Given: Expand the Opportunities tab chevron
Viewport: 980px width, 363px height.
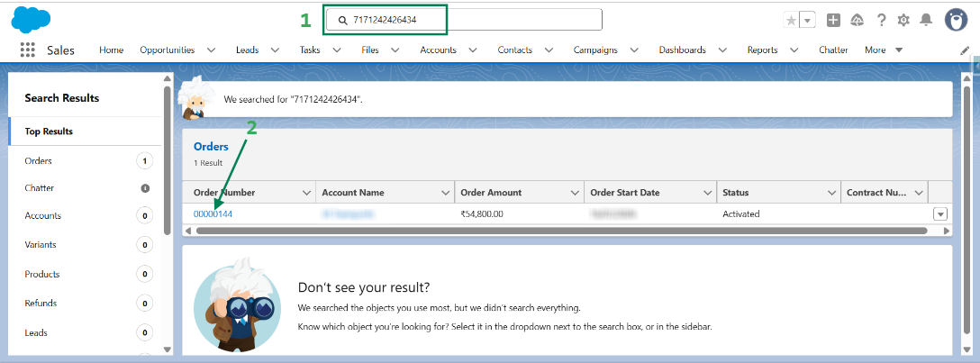Looking at the screenshot, I should (212, 50).
